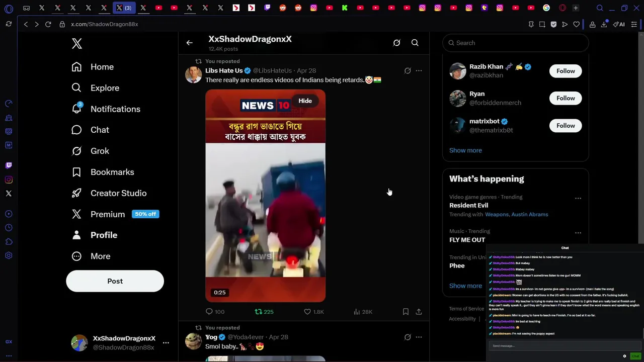The width and height of the screenshot is (644, 362).
Task: Switch to the active X (3) tab
Action: pyautogui.click(x=124, y=8)
